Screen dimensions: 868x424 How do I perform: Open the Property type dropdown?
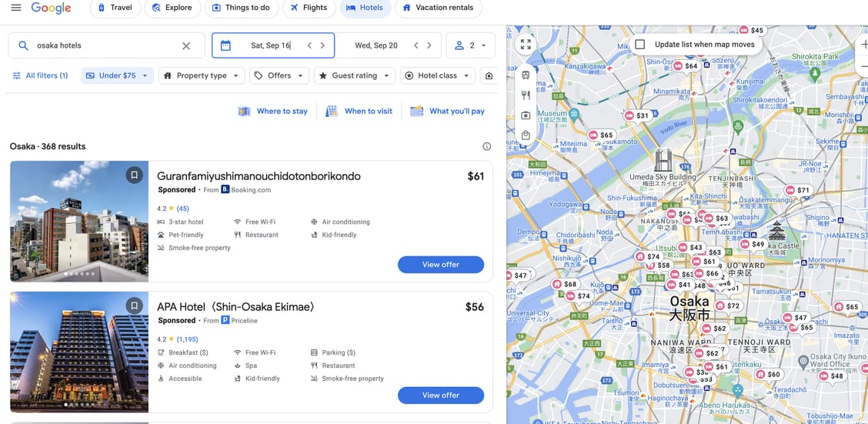coord(201,75)
